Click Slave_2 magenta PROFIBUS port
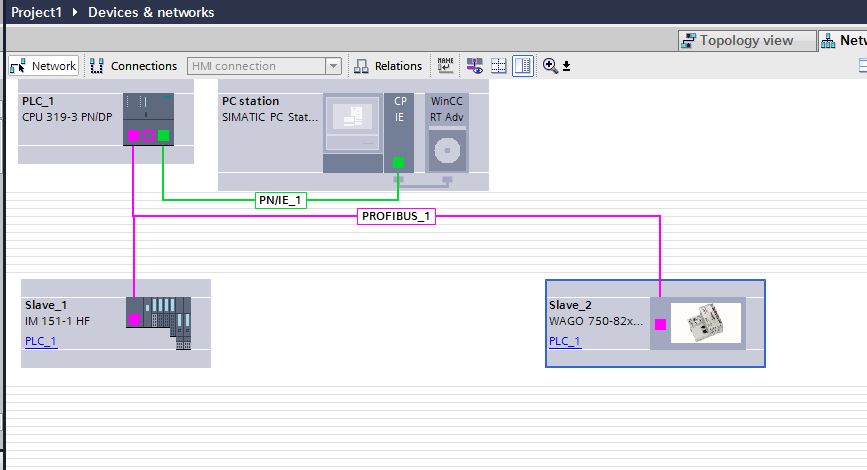867x470 pixels. 660,325
